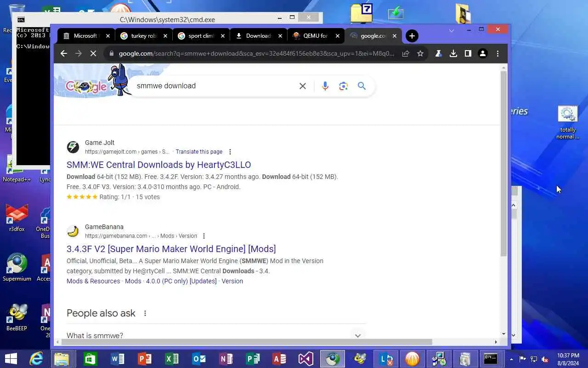The image size is (588, 368).
Task: Open the browser three-dot menu
Action: click(498, 53)
